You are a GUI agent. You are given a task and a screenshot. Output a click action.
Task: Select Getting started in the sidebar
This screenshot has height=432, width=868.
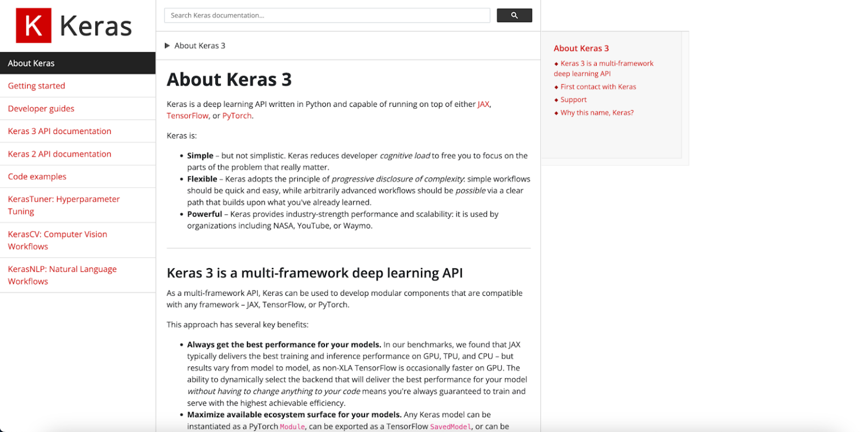point(36,85)
